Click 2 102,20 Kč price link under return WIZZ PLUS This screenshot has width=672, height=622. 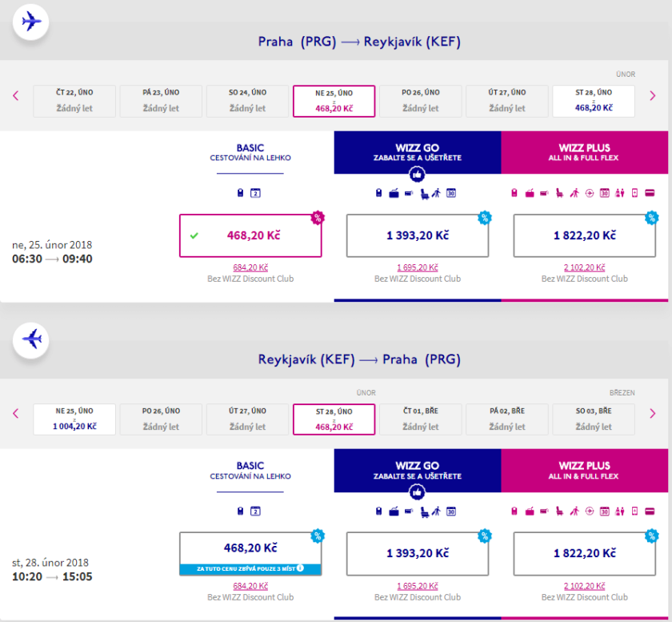(x=585, y=586)
